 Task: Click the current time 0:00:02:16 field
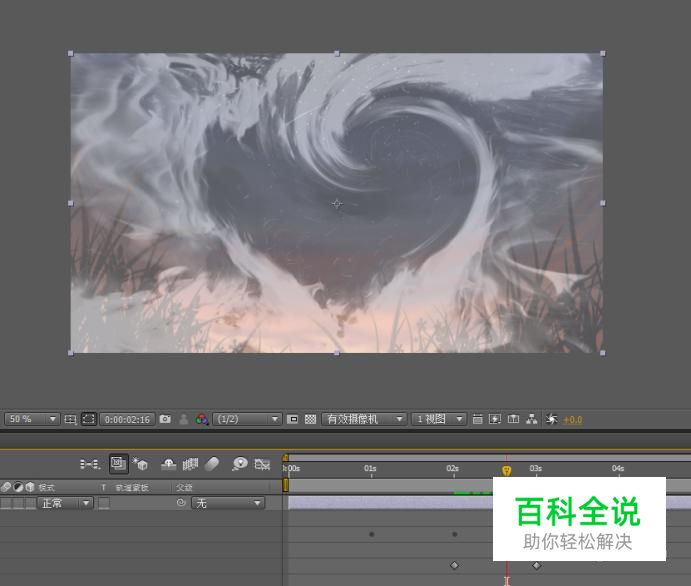(x=127, y=419)
